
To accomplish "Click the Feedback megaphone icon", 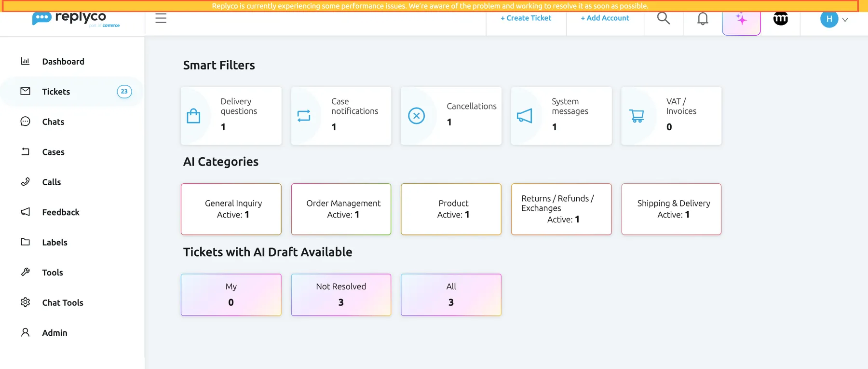I will [25, 212].
